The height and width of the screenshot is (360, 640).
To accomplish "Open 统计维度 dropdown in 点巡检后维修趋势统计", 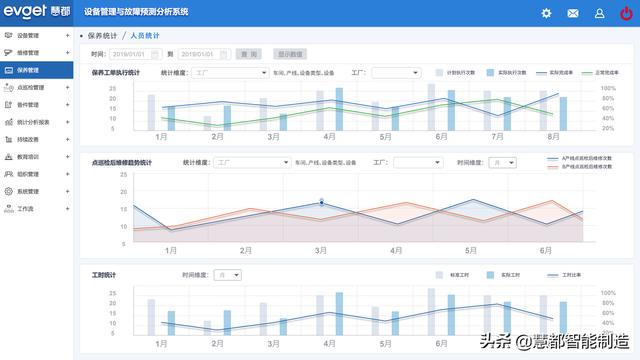I will [x=252, y=162].
